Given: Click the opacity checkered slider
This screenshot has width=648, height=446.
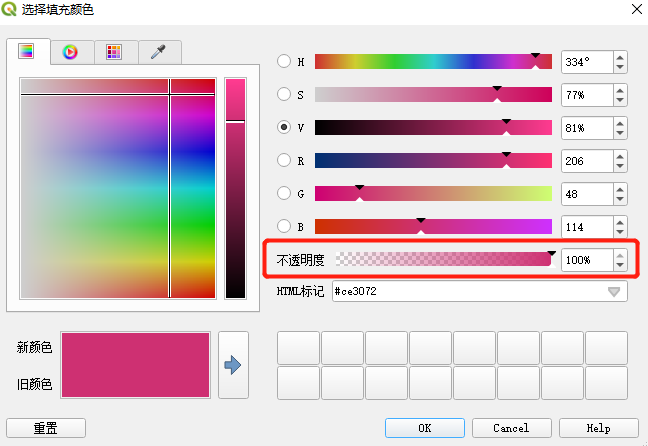Looking at the screenshot, I should click(x=443, y=259).
